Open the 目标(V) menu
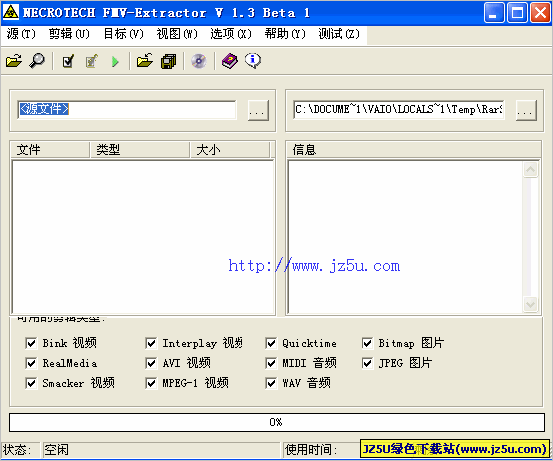 (123, 34)
